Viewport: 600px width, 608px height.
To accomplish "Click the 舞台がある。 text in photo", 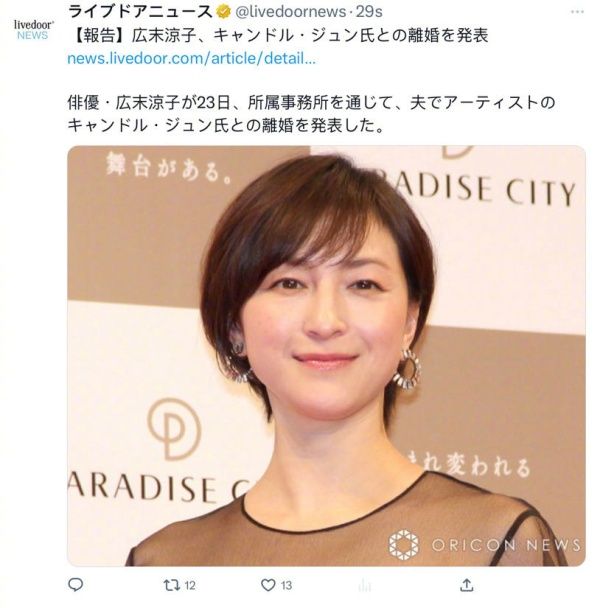I will click(168, 168).
